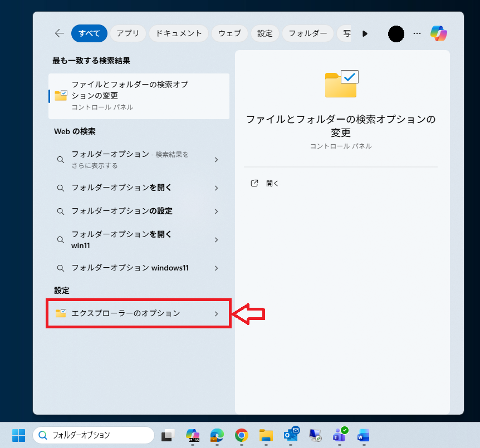This screenshot has height=448, width=480.
Task: Select the ドキュメント filter tab
Action: click(x=178, y=33)
